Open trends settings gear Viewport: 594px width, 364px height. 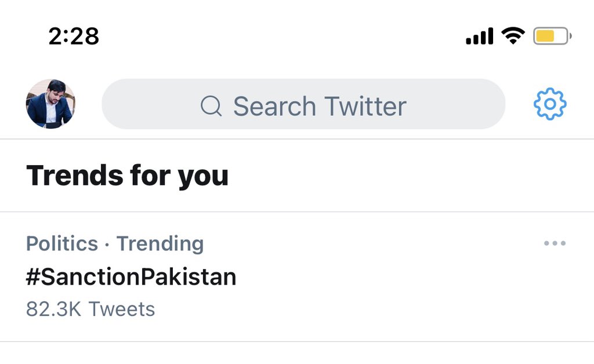click(549, 104)
